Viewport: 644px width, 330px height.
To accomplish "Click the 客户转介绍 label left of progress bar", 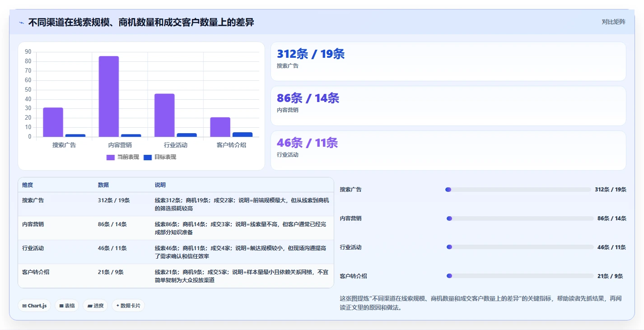I will [353, 276].
